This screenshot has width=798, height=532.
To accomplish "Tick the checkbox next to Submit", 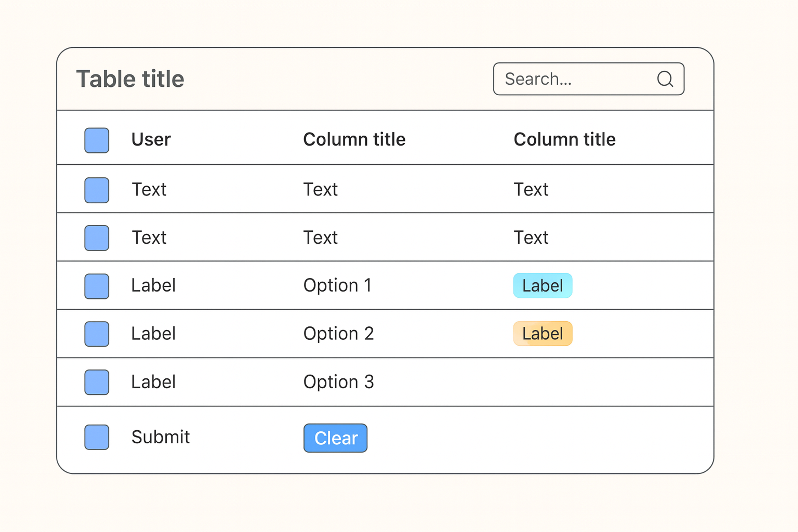I will 97,437.
